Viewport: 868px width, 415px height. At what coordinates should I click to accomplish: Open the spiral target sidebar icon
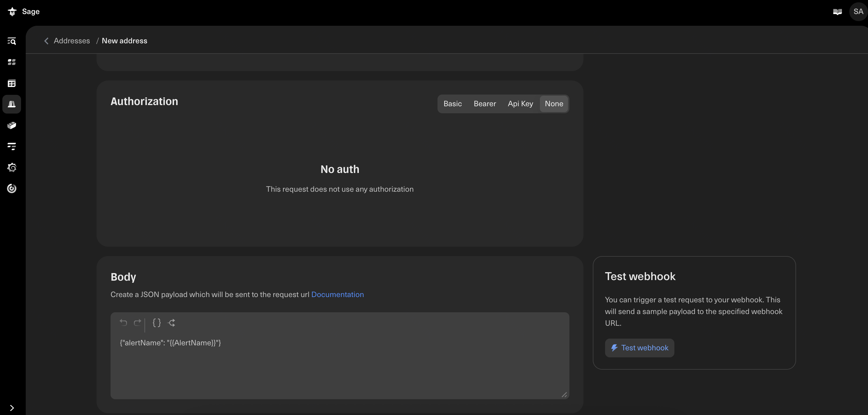[x=12, y=188]
